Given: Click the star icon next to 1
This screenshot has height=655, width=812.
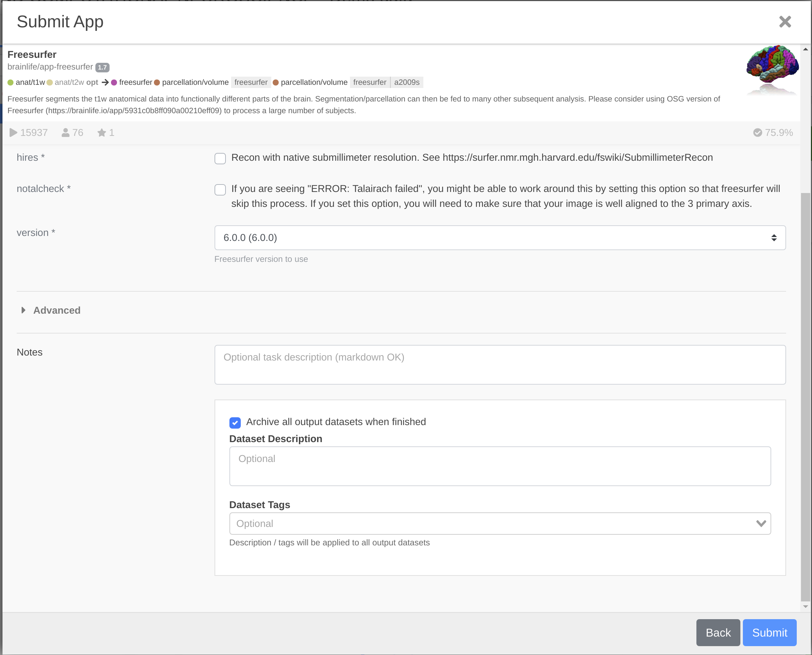Looking at the screenshot, I should tap(101, 132).
